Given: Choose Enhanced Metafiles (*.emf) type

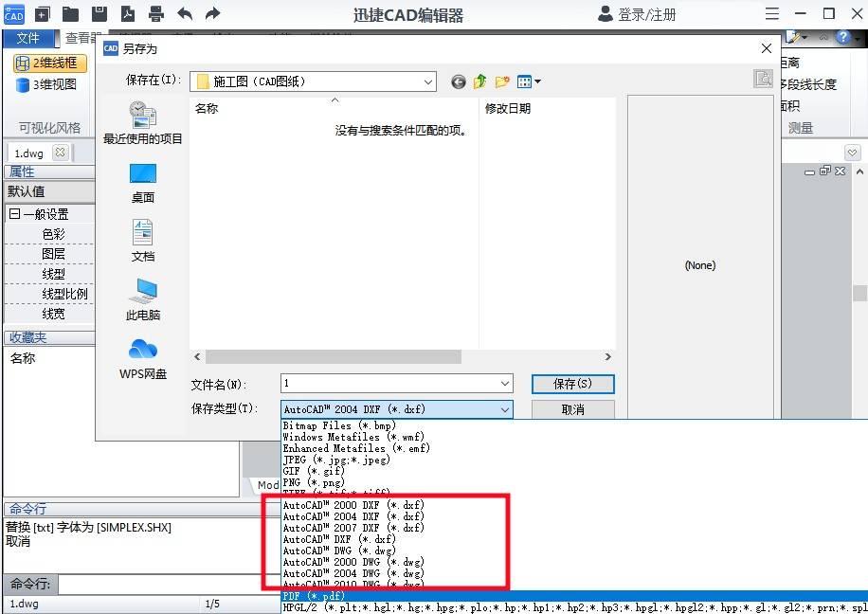Looking at the screenshot, I should 356,448.
